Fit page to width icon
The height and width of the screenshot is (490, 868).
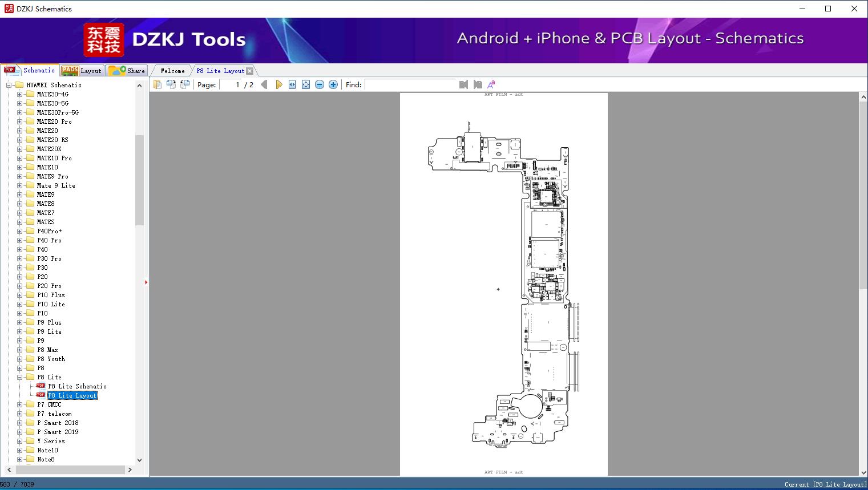click(292, 84)
